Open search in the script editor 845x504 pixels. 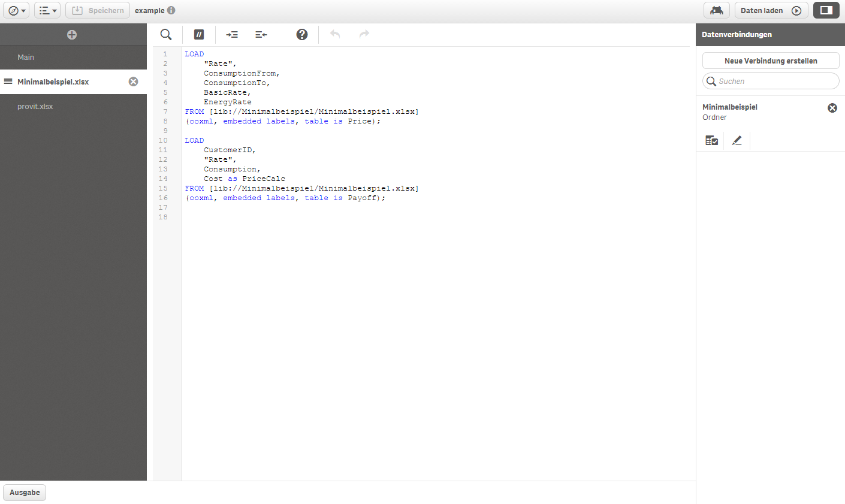click(166, 35)
